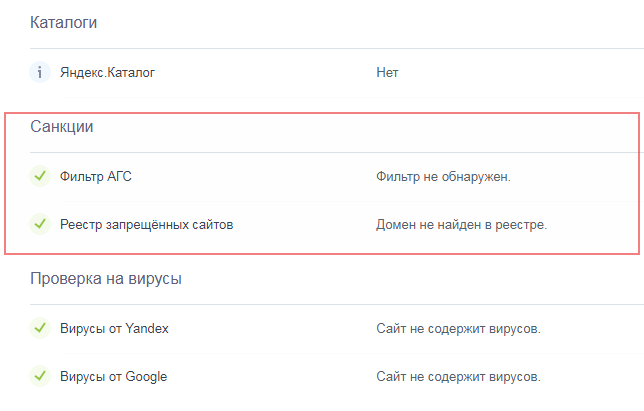The width and height of the screenshot is (644, 411).
Task: Click the Фильтр не обнаружен status text
Action: (x=443, y=177)
